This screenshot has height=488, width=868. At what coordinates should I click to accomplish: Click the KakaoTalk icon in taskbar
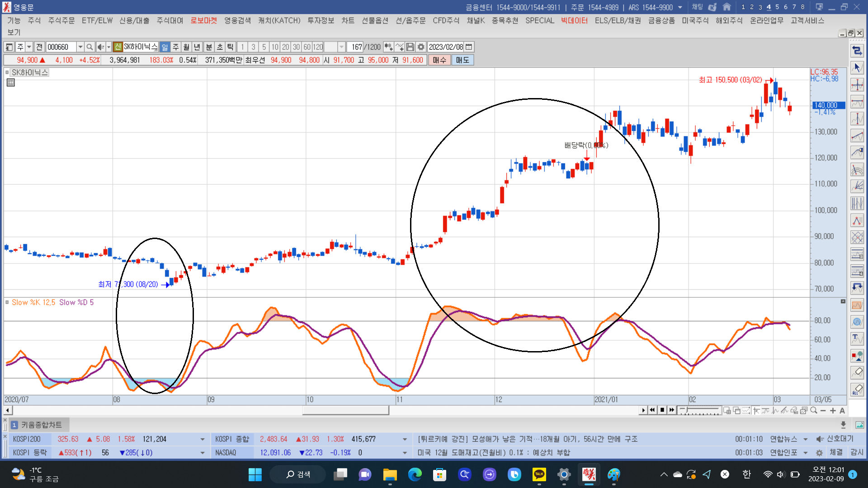539,474
